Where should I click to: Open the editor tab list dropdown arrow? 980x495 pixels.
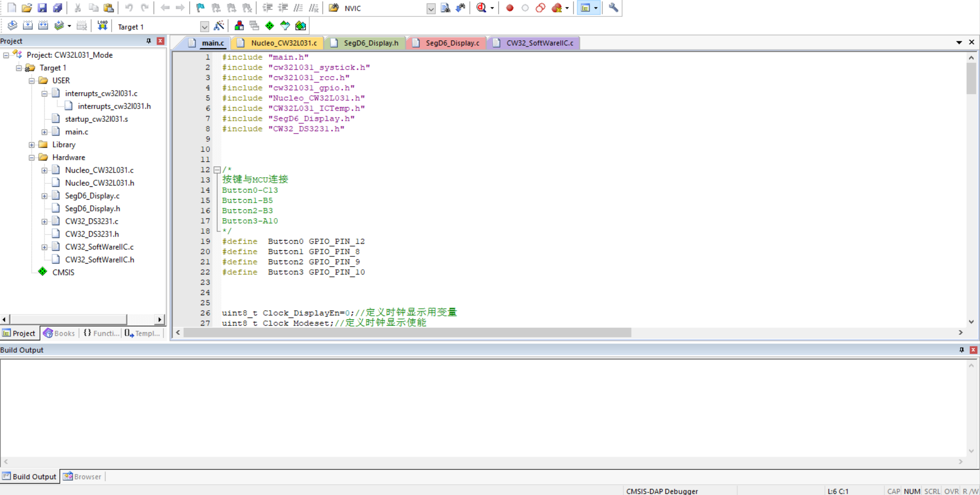[x=959, y=42]
